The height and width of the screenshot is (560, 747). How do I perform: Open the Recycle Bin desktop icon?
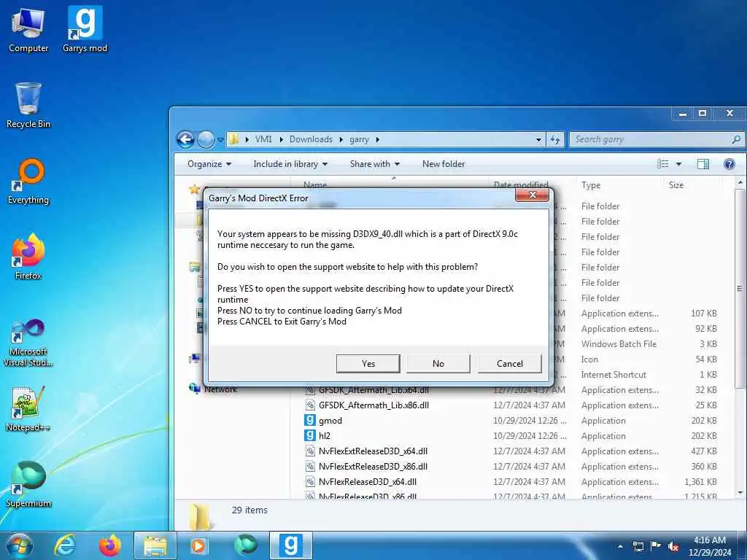click(x=28, y=106)
